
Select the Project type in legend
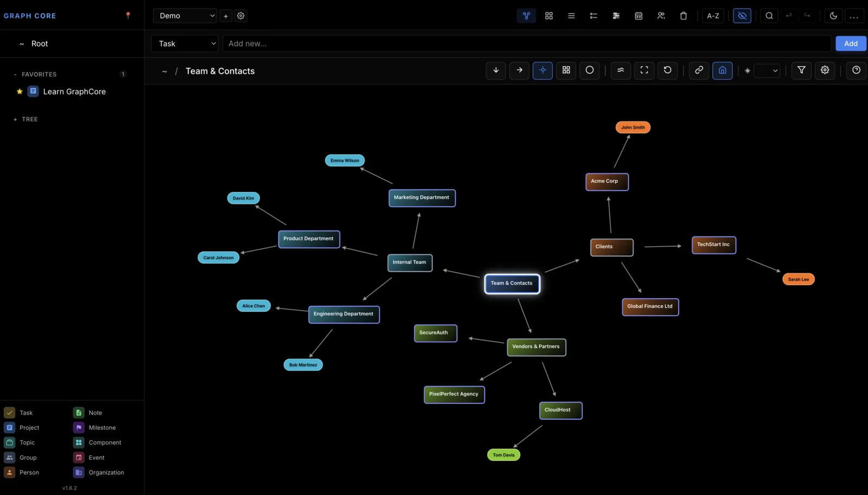click(22, 428)
